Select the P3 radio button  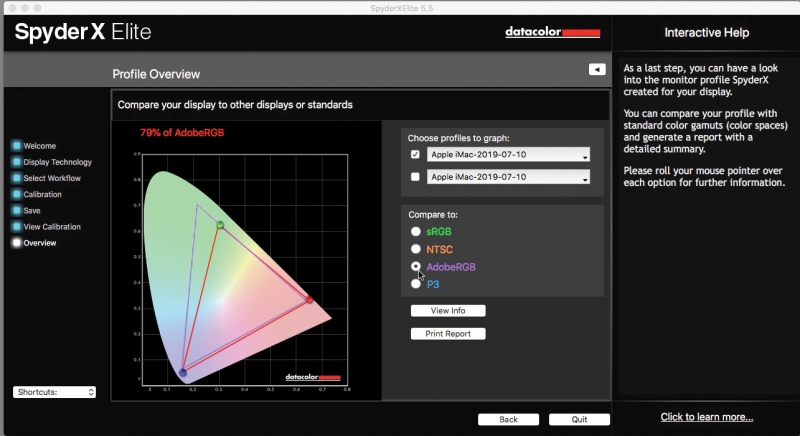[416, 284]
